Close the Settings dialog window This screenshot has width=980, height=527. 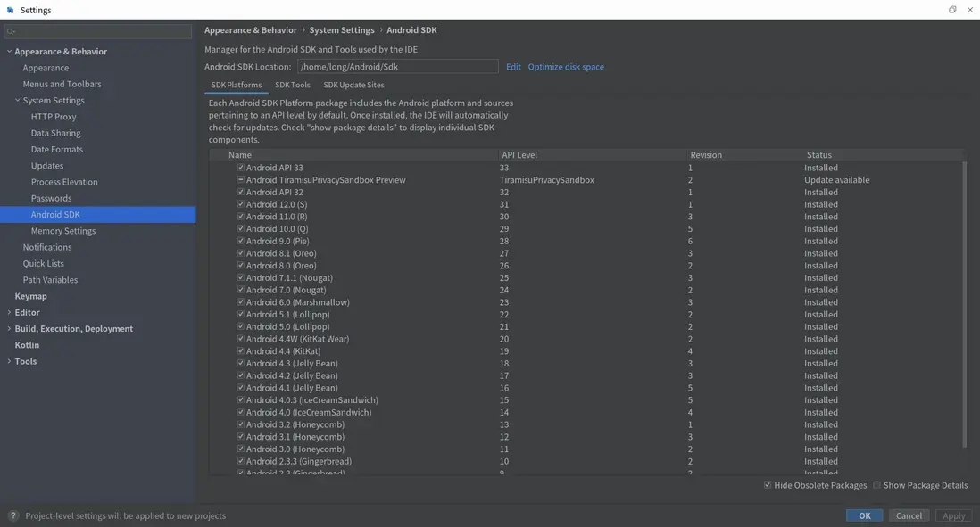[x=970, y=10]
